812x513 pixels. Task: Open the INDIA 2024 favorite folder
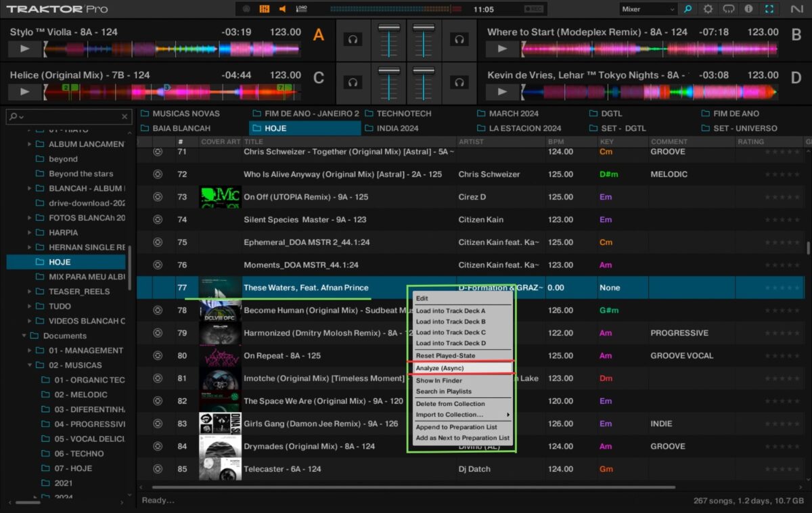pyautogui.click(x=392, y=128)
